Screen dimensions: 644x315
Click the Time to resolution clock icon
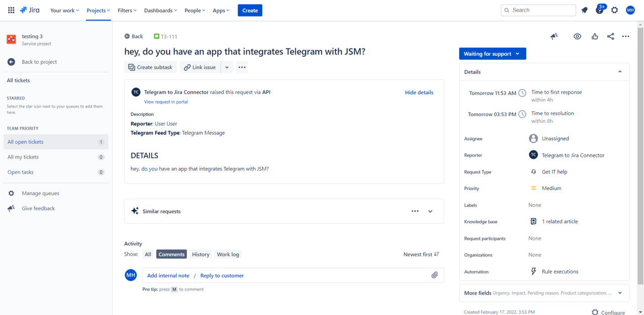click(522, 114)
